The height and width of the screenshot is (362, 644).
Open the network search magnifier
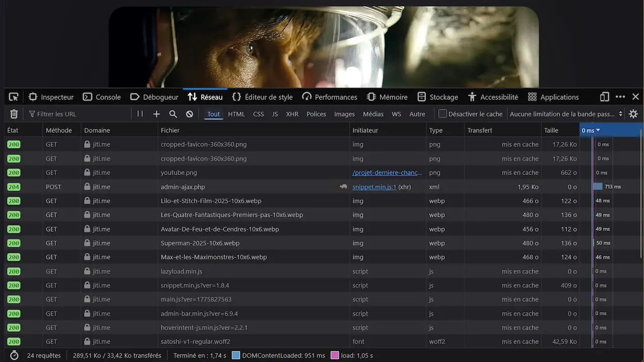(x=173, y=114)
